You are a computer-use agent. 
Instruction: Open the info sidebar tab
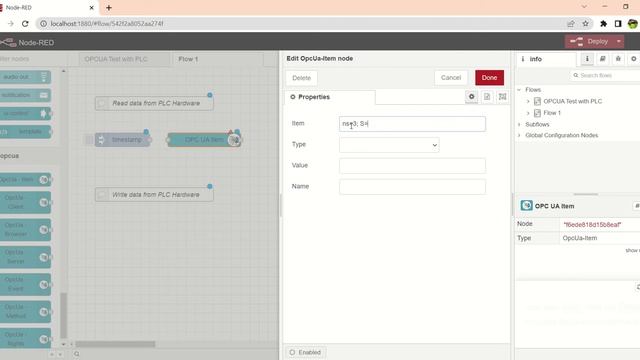tap(546, 59)
